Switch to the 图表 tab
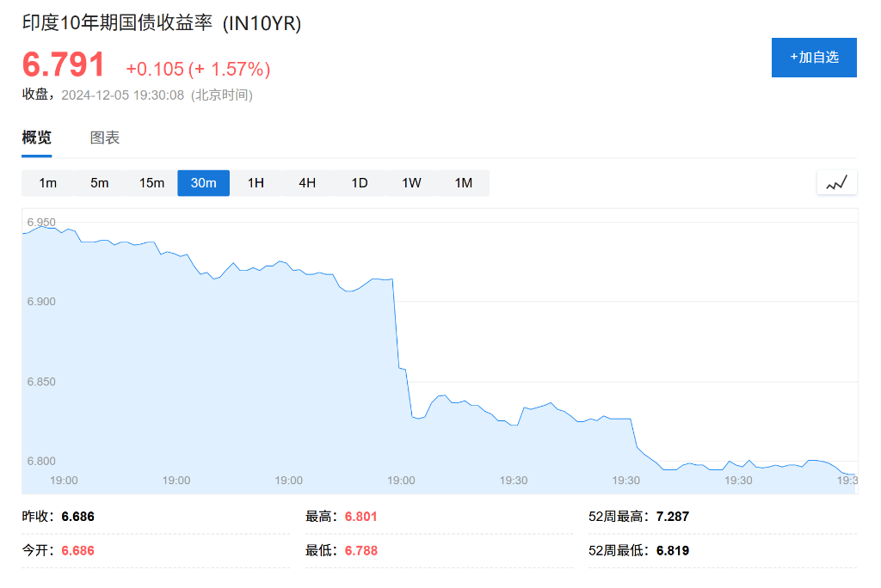Image resolution: width=881 pixels, height=588 pixels. point(105,138)
